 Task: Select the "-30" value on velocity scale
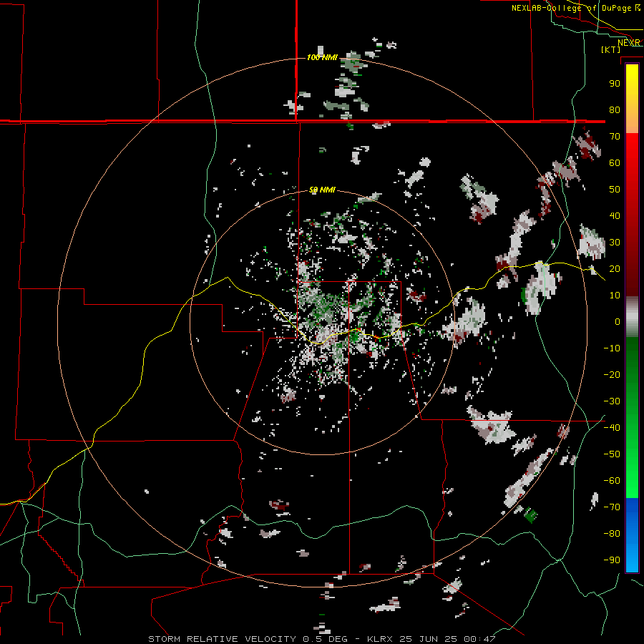612,401
